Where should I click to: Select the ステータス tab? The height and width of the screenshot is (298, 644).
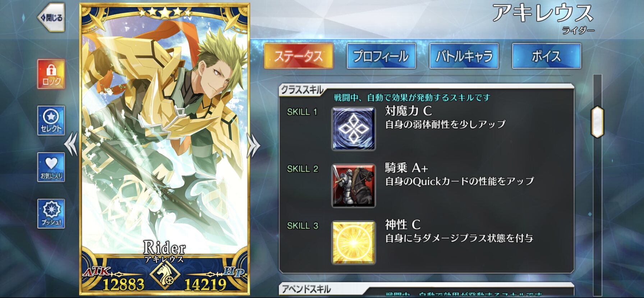pos(299,56)
